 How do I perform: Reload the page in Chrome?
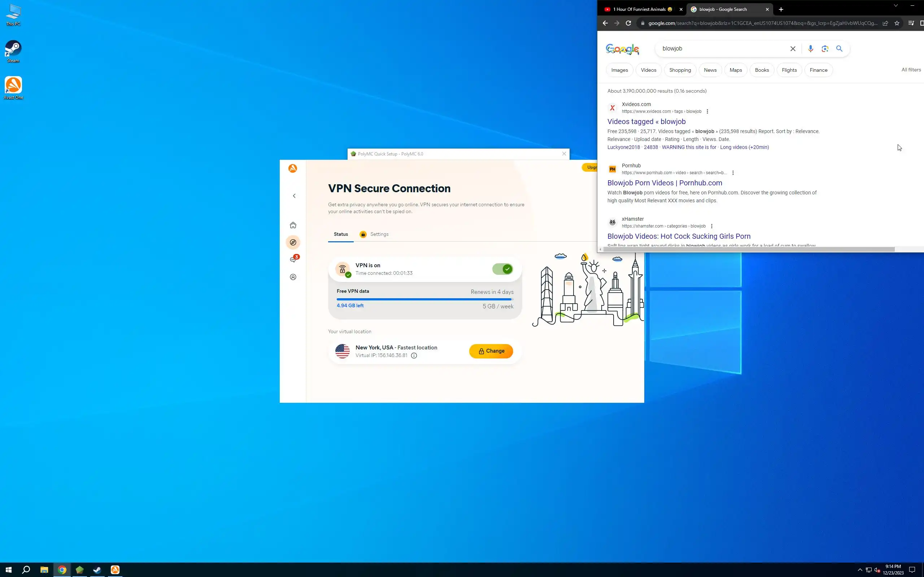[x=628, y=23]
